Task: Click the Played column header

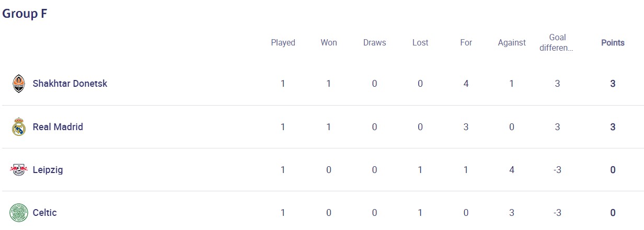Action: [x=283, y=43]
